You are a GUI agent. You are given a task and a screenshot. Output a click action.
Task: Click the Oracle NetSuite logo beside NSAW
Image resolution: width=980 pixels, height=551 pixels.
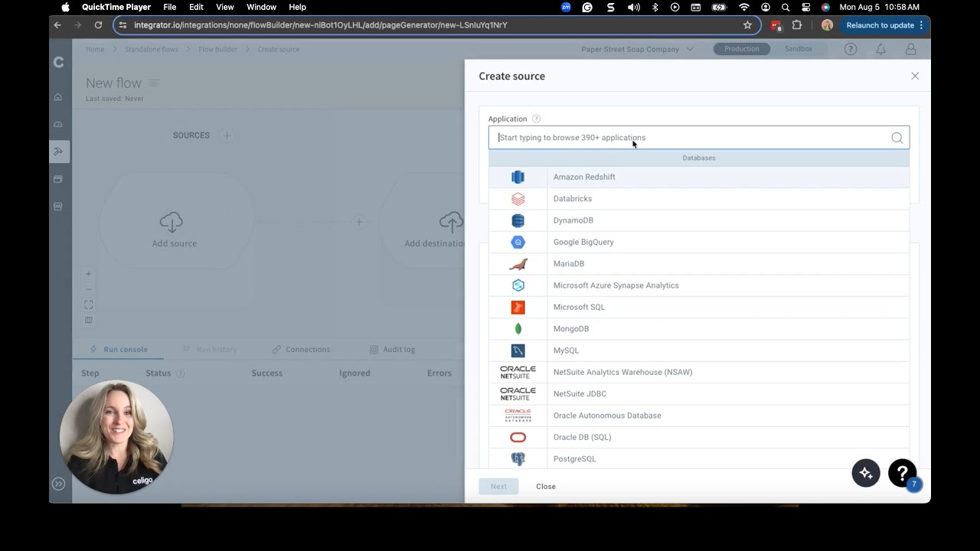[518, 372]
